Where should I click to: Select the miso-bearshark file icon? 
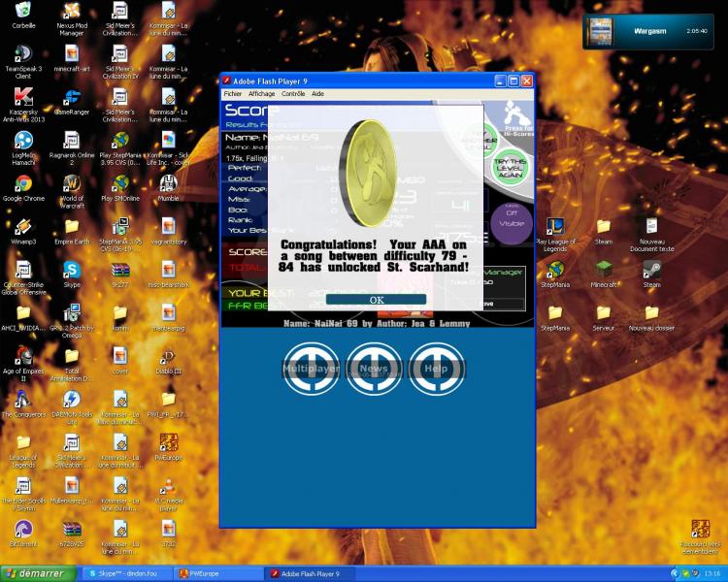pyautogui.click(x=168, y=275)
